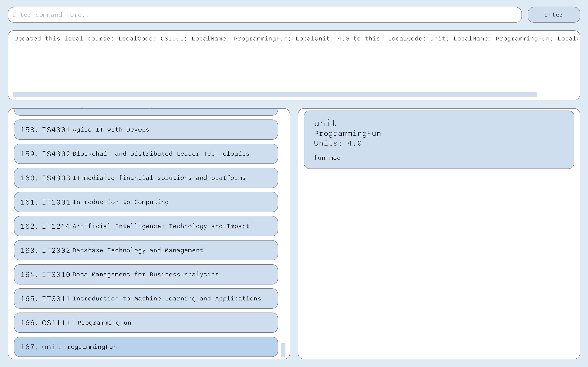Select course 166 CS11111 ProgrammingFun
The image size is (588, 367).
[x=146, y=323]
